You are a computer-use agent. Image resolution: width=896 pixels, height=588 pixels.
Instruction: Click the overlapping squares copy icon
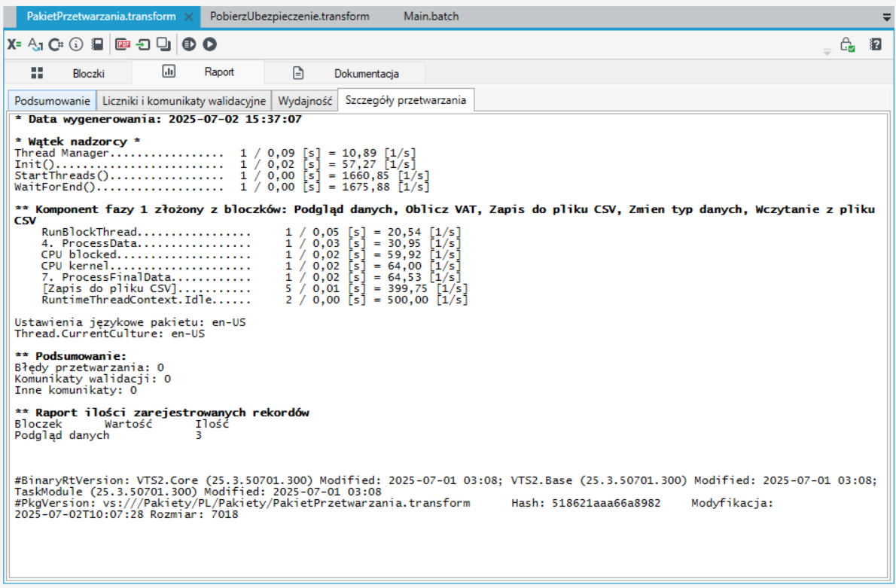[164, 44]
